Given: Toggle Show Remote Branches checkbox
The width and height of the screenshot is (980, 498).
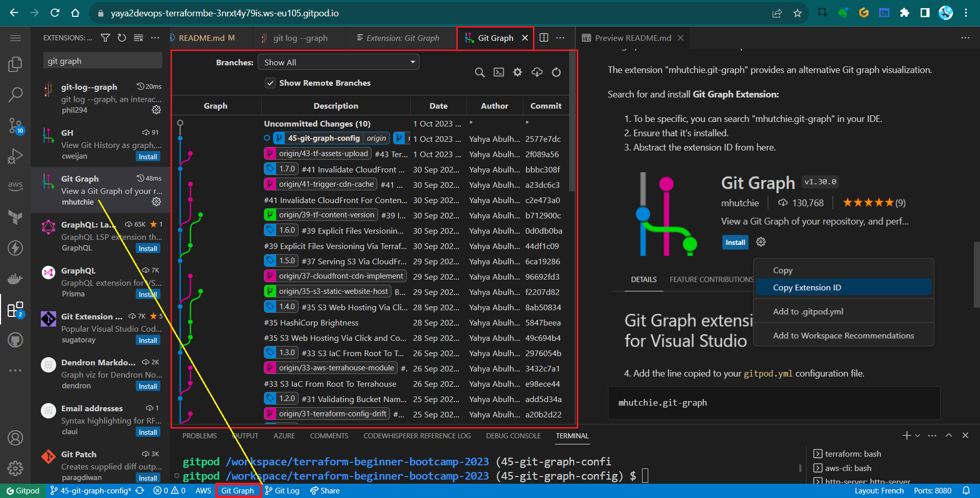Looking at the screenshot, I should (x=270, y=83).
